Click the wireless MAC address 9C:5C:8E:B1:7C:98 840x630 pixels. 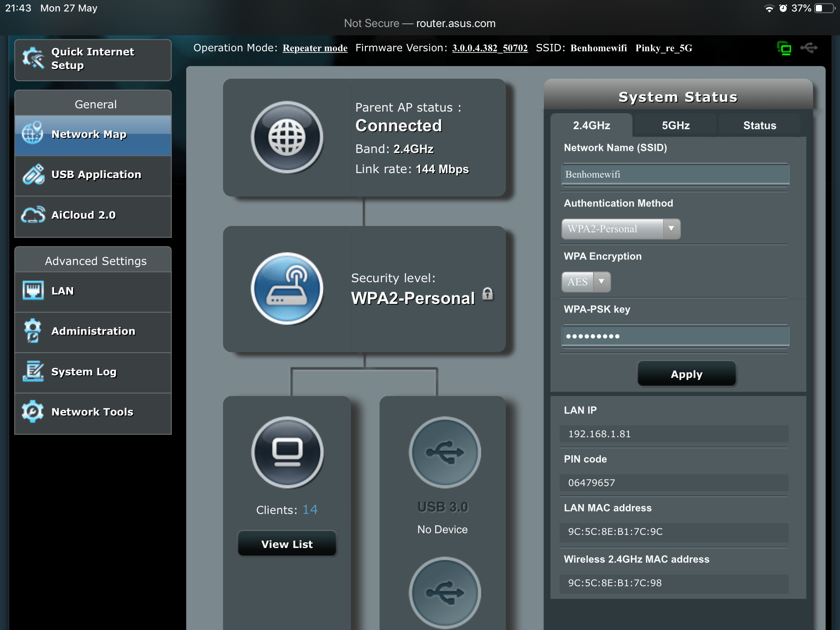pyautogui.click(x=615, y=583)
